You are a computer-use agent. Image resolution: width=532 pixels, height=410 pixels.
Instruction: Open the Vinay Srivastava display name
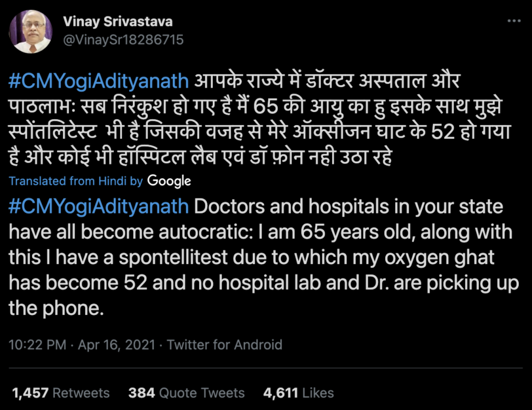(118, 22)
